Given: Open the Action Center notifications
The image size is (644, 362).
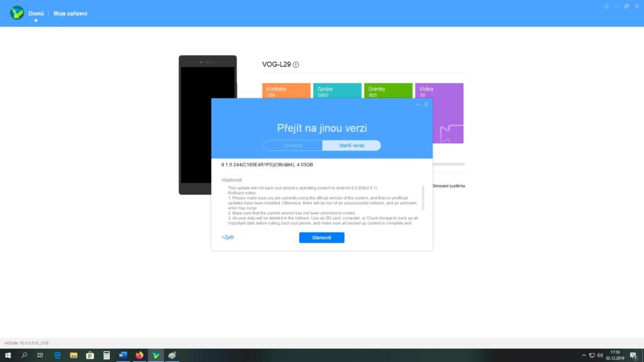Looking at the screenshot, I should (634, 356).
